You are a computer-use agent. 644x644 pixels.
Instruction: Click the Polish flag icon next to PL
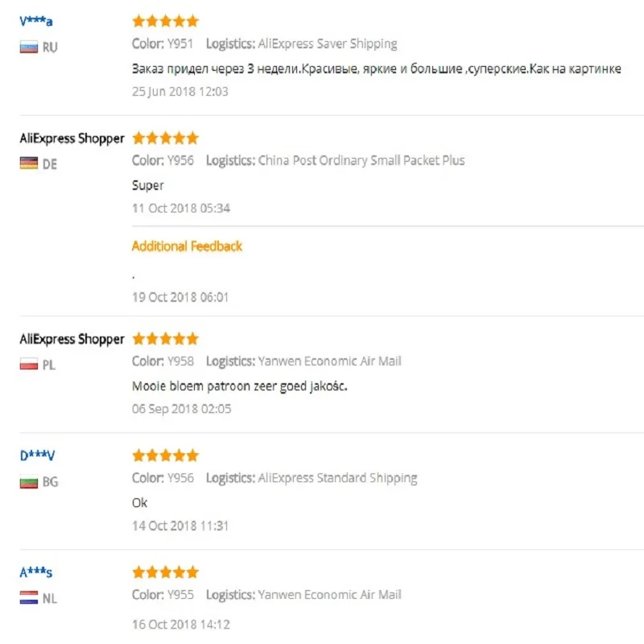[x=29, y=364]
